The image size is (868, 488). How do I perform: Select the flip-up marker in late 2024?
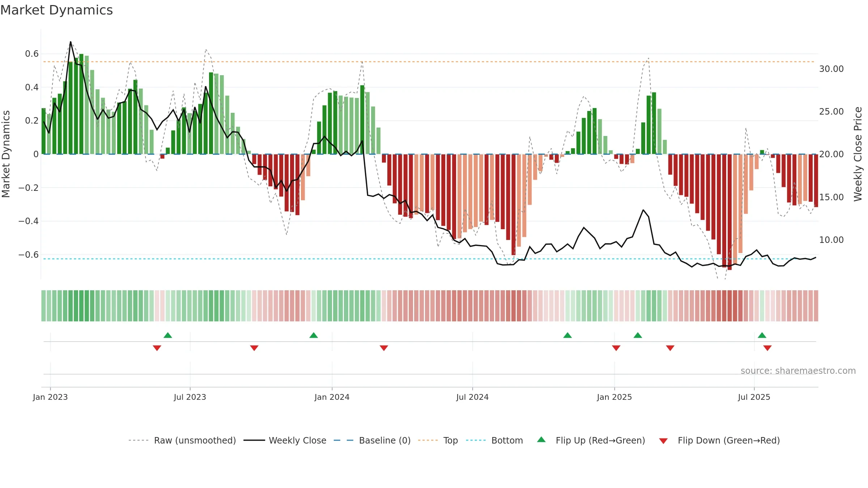pos(567,335)
